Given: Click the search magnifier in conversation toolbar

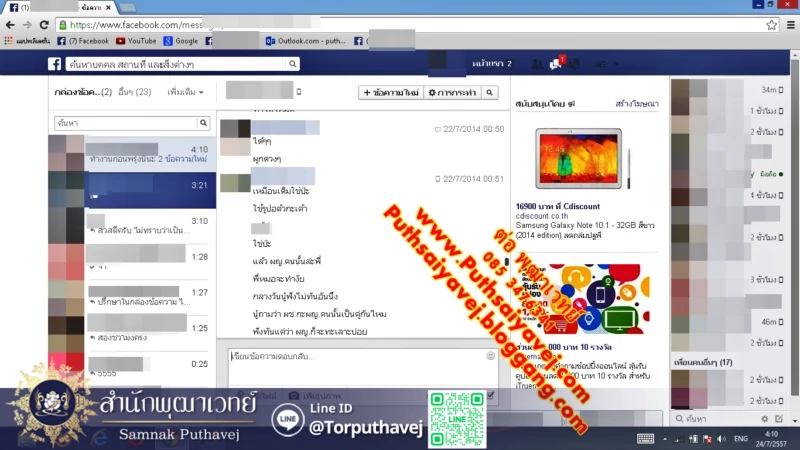Looking at the screenshot, I should pos(490,93).
